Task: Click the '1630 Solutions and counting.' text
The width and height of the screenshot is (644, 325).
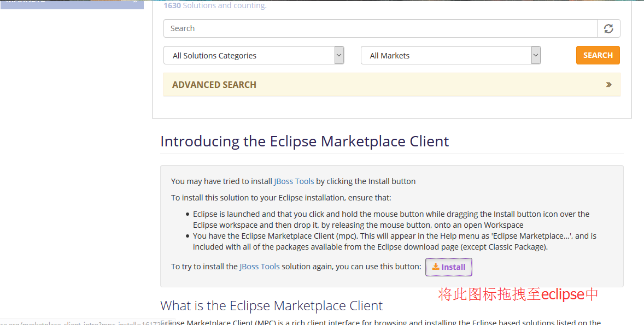Action: click(215, 5)
